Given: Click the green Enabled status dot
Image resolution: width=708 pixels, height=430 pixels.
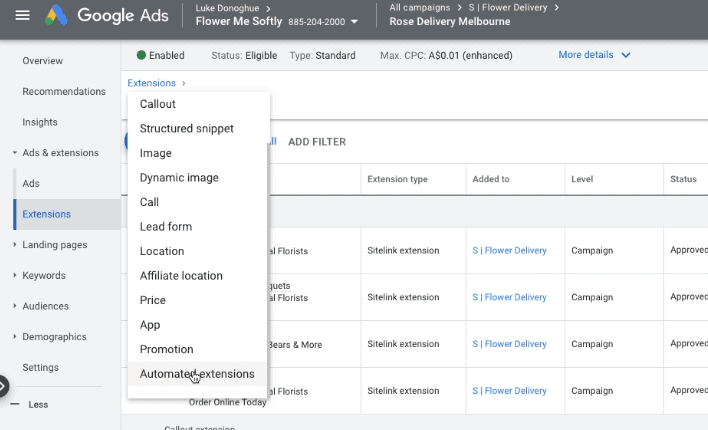Looking at the screenshot, I should 141,55.
